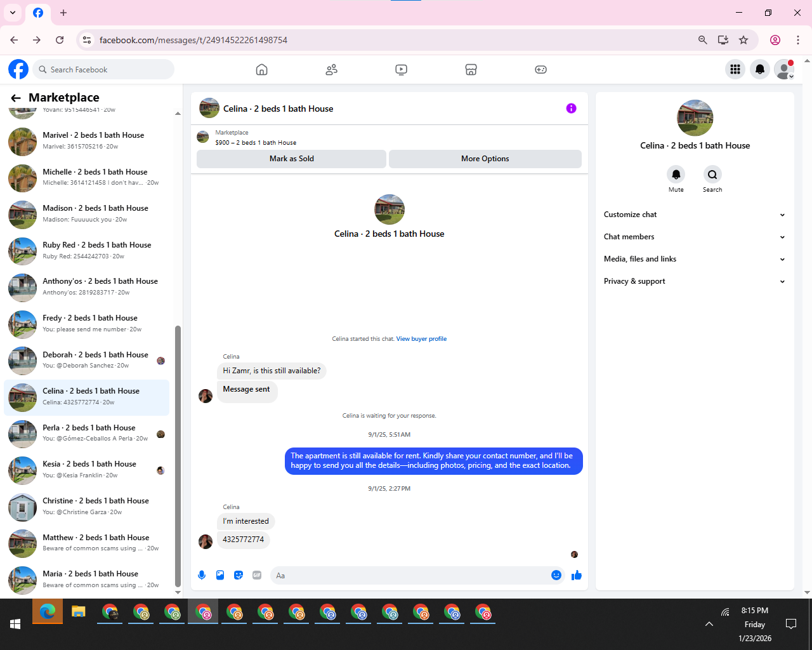Image resolution: width=812 pixels, height=650 pixels.
Task: Expand the Customize chat section
Action: tap(695, 215)
